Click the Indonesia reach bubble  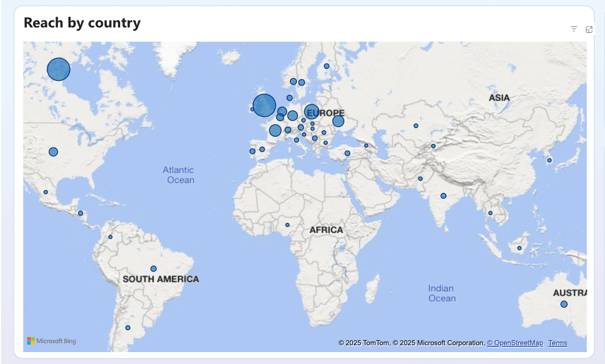[519, 248]
